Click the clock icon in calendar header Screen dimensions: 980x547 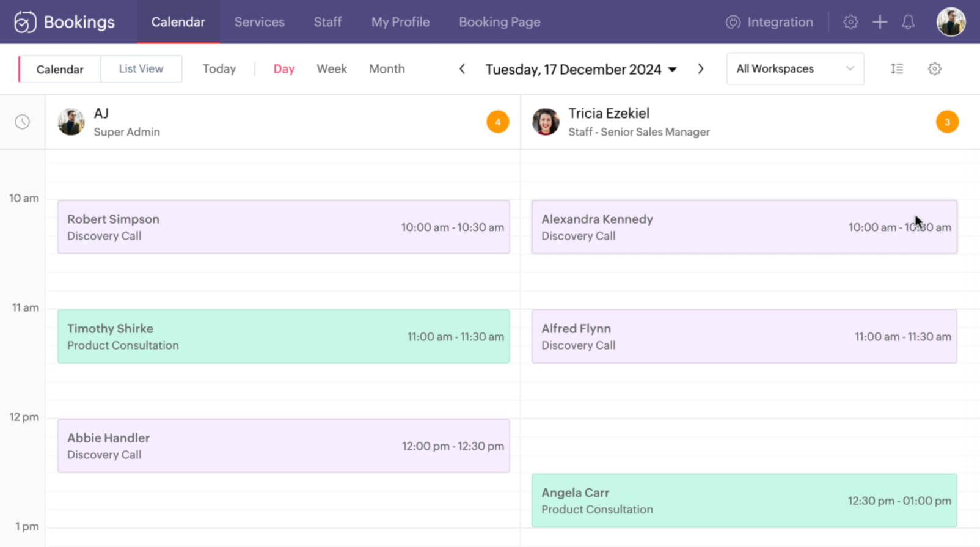tap(23, 122)
